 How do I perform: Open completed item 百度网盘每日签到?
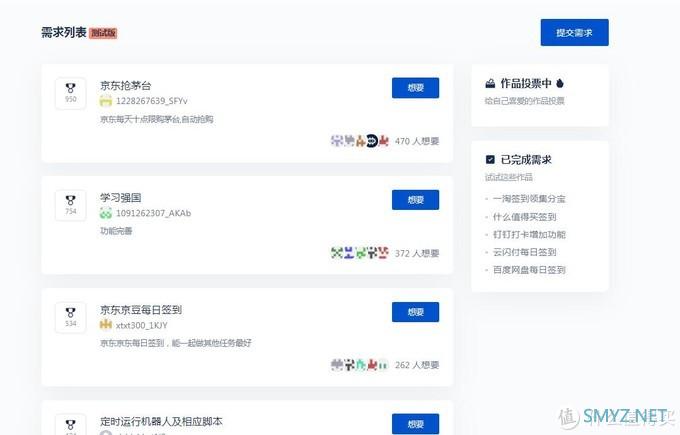pyautogui.click(x=529, y=270)
